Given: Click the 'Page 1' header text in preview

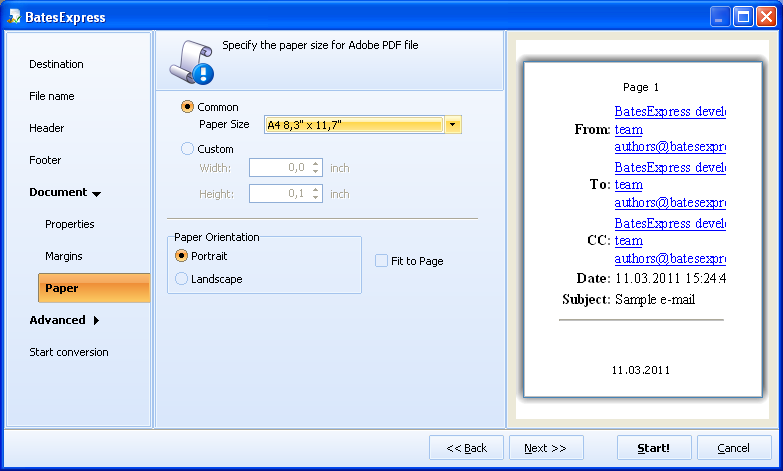Looking at the screenshot, I should (641, 87).
